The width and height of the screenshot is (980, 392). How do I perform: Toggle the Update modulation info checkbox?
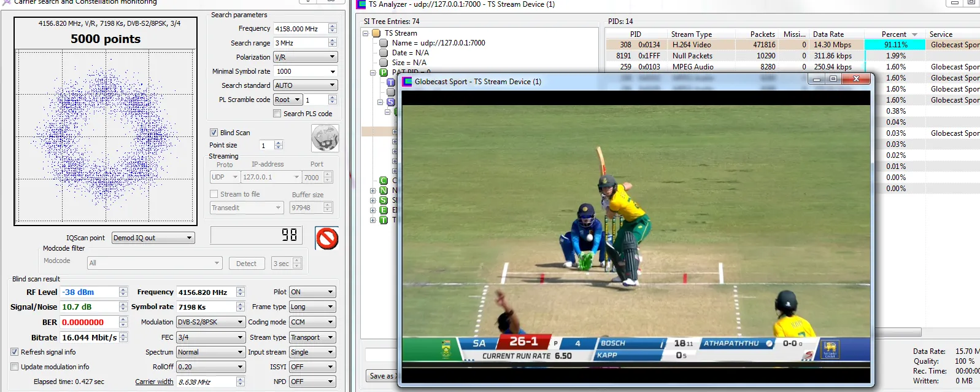[15, 367]
